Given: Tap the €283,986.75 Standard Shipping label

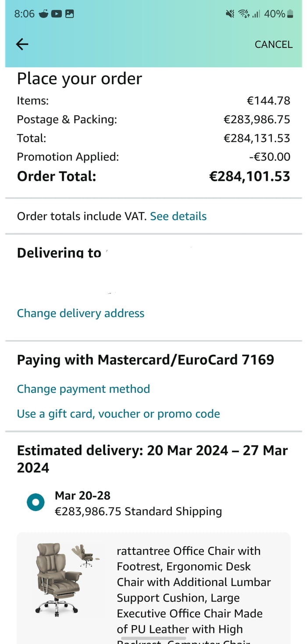Looking at the screenshot, I should 138,511.
